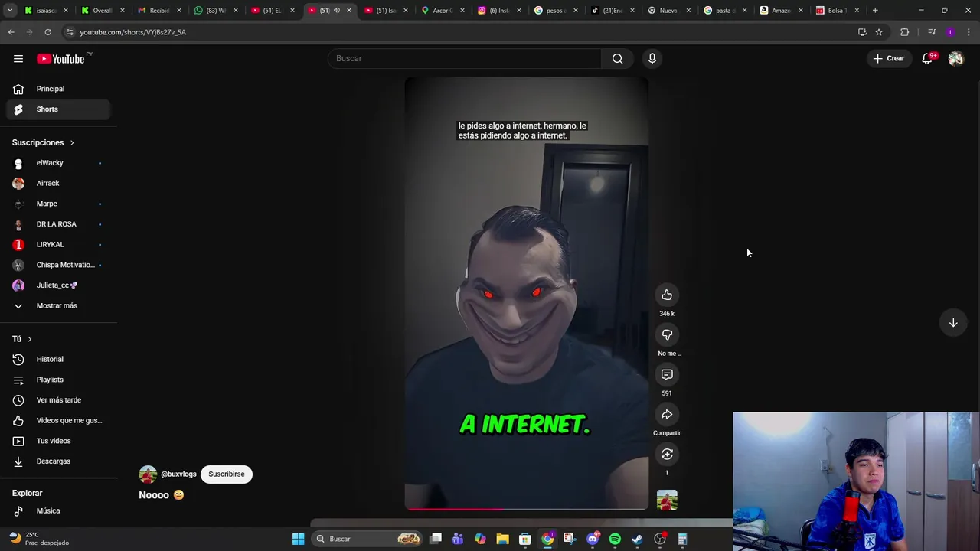
Task: Click the search magnifier button
Action: (617, 58)
